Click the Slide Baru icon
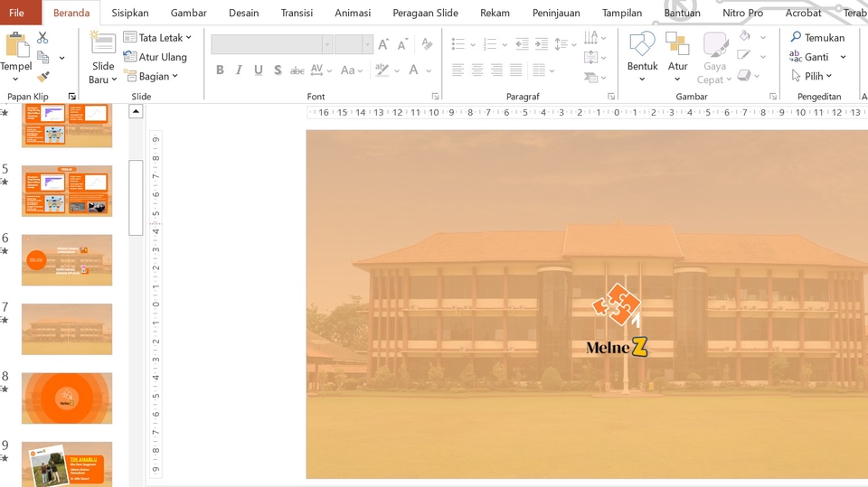Screen dimensions: 868x487 click(103, 42)
